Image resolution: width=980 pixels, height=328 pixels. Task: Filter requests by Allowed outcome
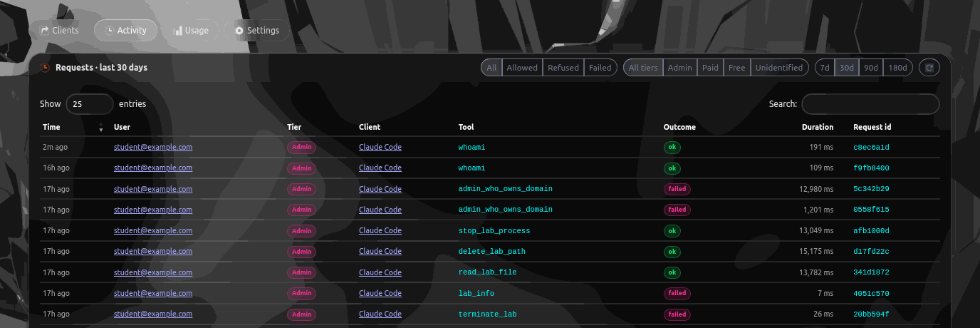pyautogui.click(x=522, y=68)
